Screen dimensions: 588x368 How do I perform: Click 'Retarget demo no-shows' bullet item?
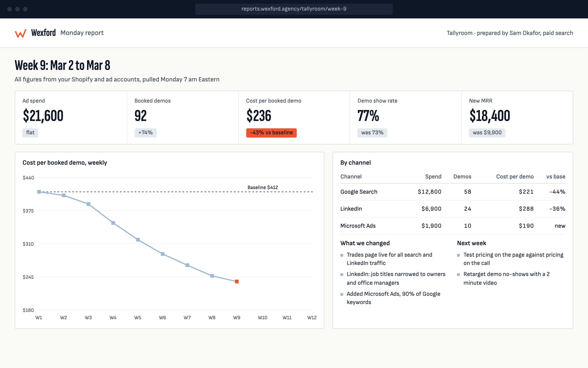point(506,278)
